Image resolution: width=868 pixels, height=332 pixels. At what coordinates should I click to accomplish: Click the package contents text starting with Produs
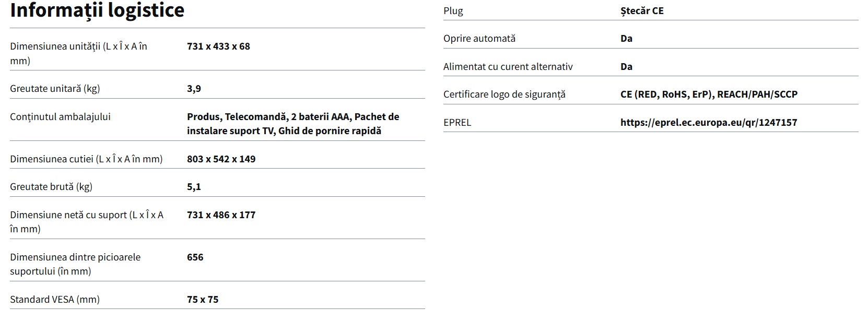[x=292, y=124]
